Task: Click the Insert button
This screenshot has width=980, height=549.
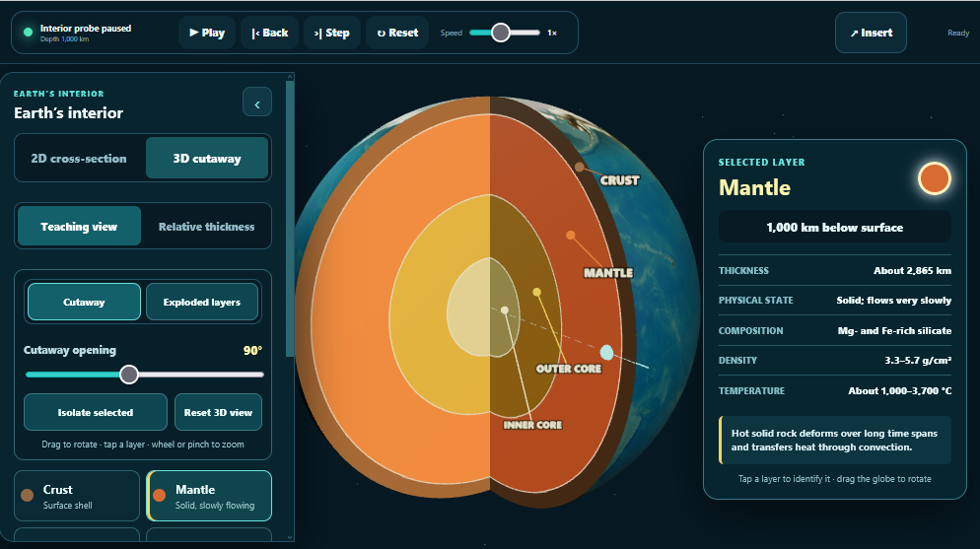Action: [x=871, y=33]
